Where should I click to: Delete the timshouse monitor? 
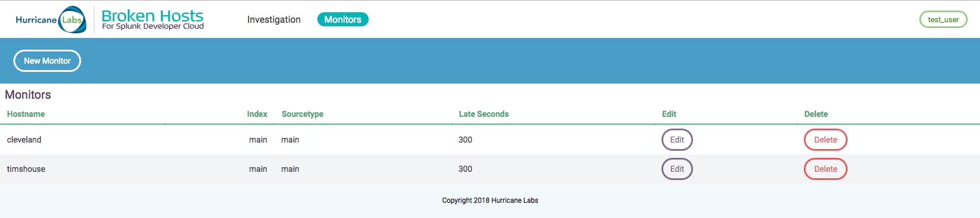tap(825, 169)
